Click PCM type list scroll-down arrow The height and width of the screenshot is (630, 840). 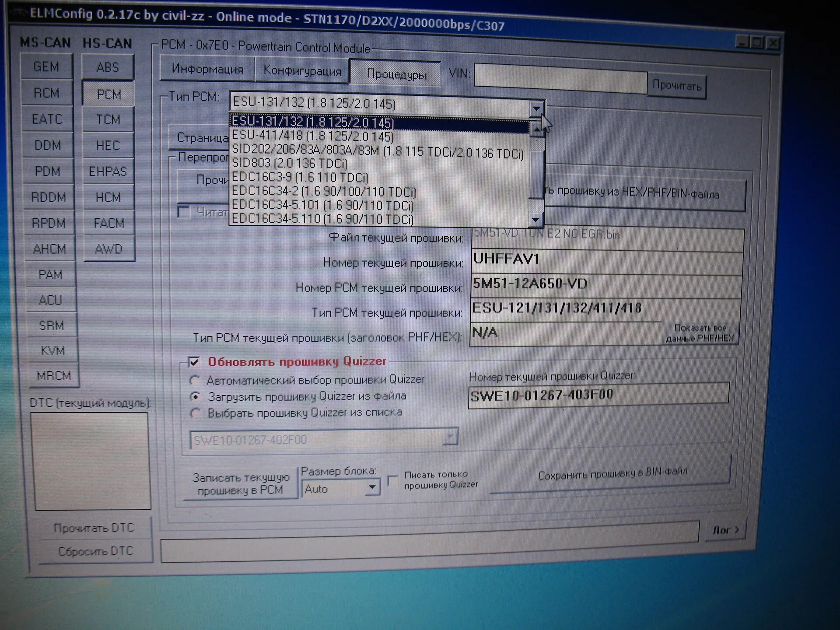pos(536,220)
